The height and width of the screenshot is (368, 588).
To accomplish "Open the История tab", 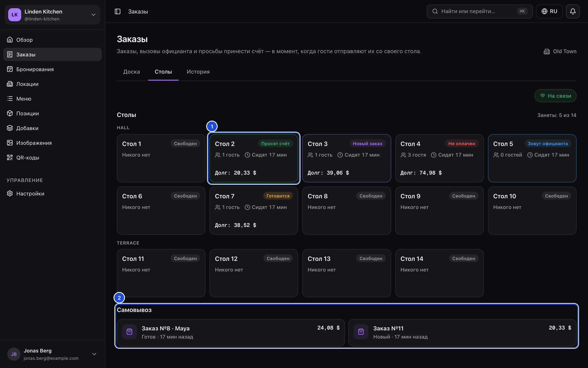I will pyautogui.click(x=198, y=72).
